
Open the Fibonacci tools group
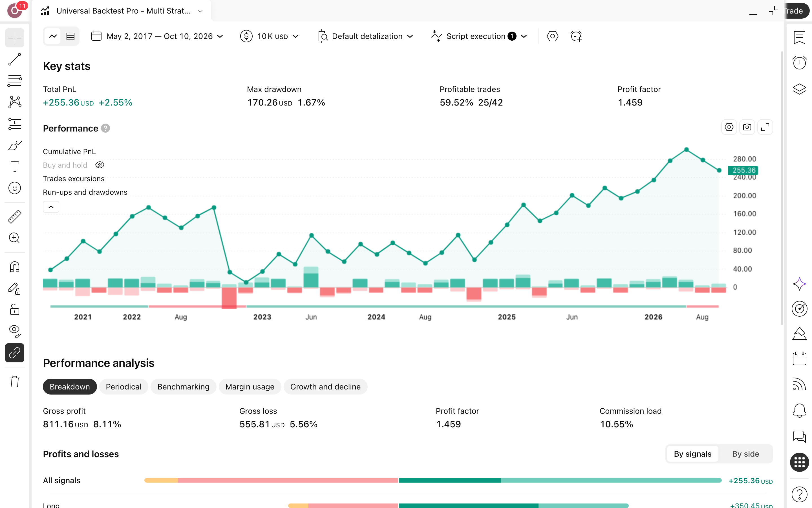pyautogui.click(x=15, y=81)
